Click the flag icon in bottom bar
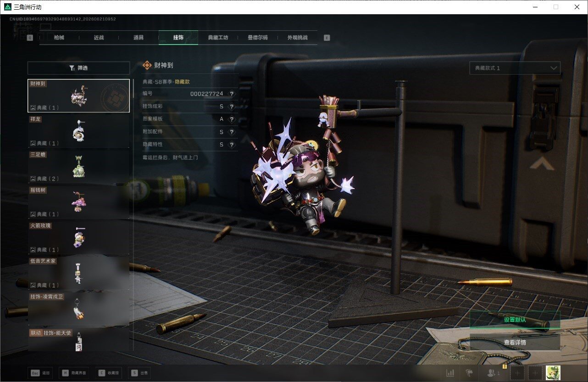Image resolution: width=588 pixels, height=382 pixels. point(469,373)
